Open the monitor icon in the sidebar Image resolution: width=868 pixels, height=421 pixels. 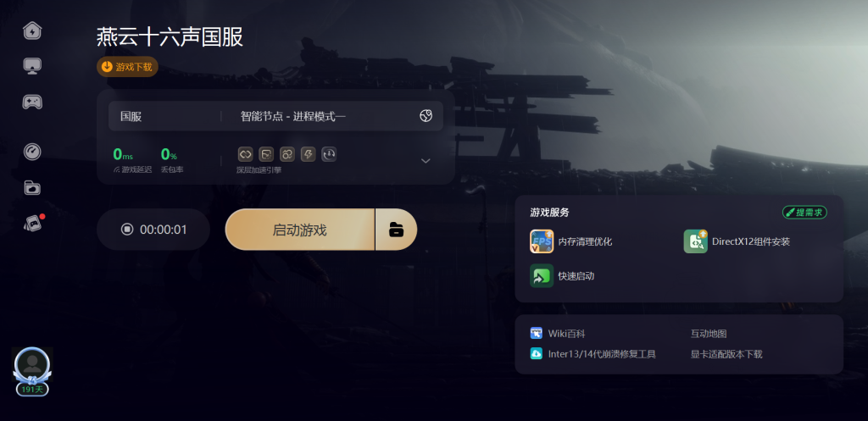32,66
